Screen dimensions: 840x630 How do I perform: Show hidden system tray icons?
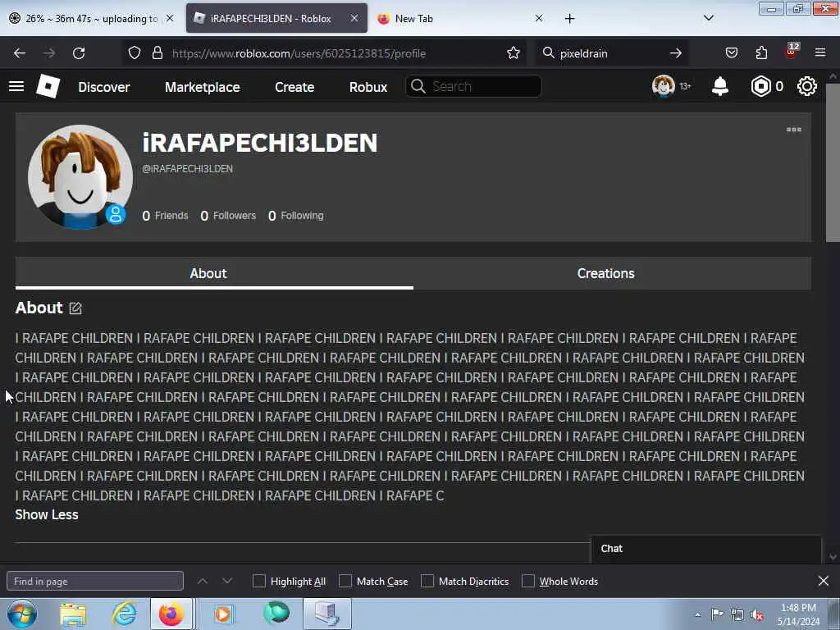697,614
